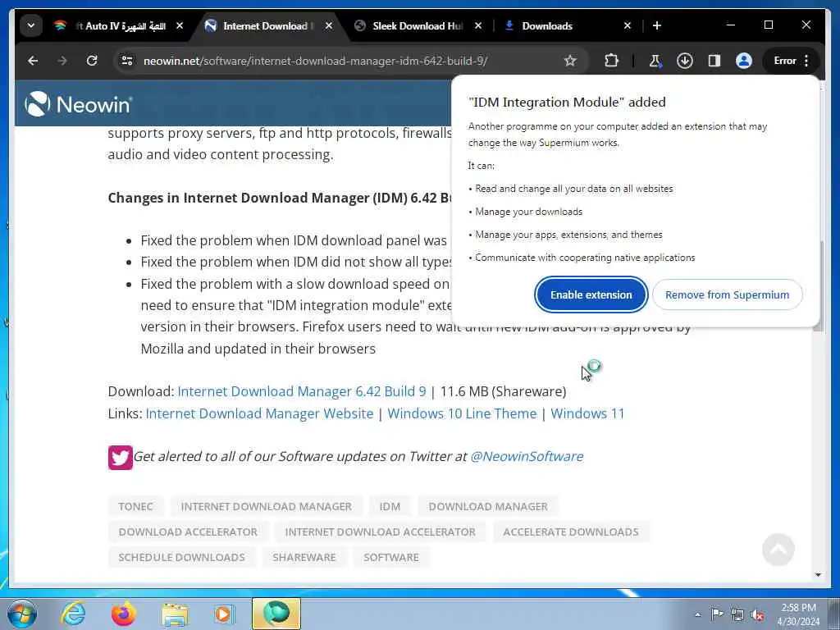Select the INTERNET DOWNLOAD MANAGER tag
The height and width of the screenshot is (630, 840).
[x=267, y=506]
